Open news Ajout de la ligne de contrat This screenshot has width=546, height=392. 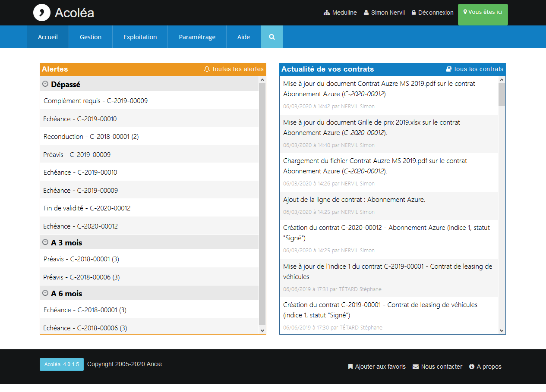pyautogui.click(x=389, y=206)
